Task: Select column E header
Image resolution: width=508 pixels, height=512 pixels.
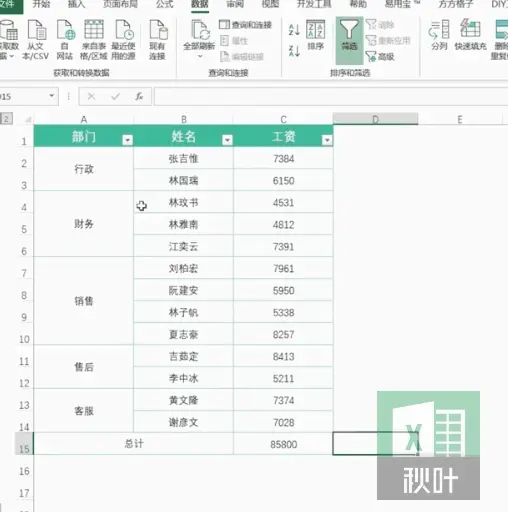Action: coord(460,119)
